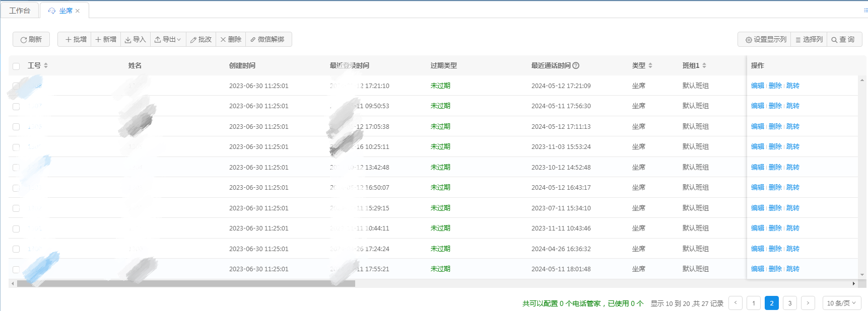868x311 pixels.
Task: Click the horizontal scrollbar left arrow
Action: [12, 284]
